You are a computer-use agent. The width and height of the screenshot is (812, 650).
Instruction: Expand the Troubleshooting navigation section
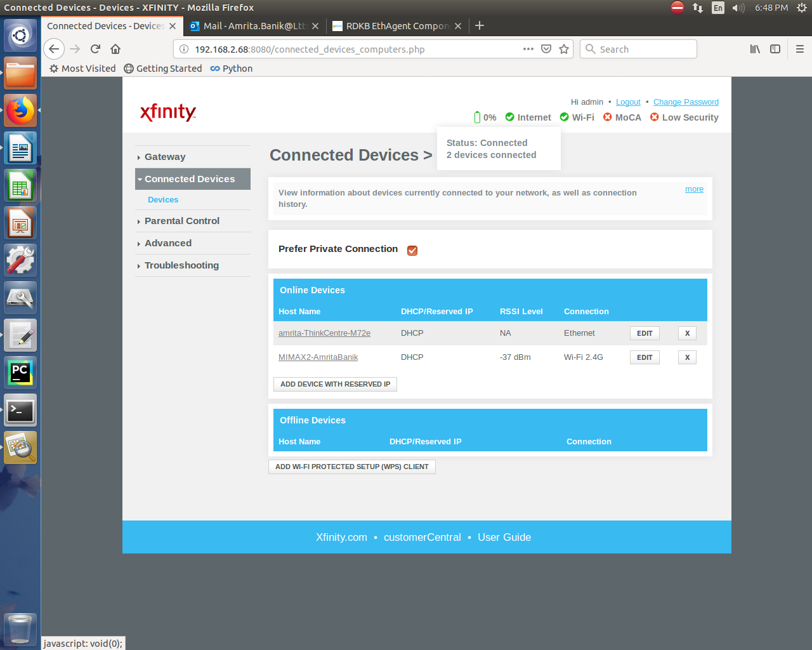[x=181, y=265]
